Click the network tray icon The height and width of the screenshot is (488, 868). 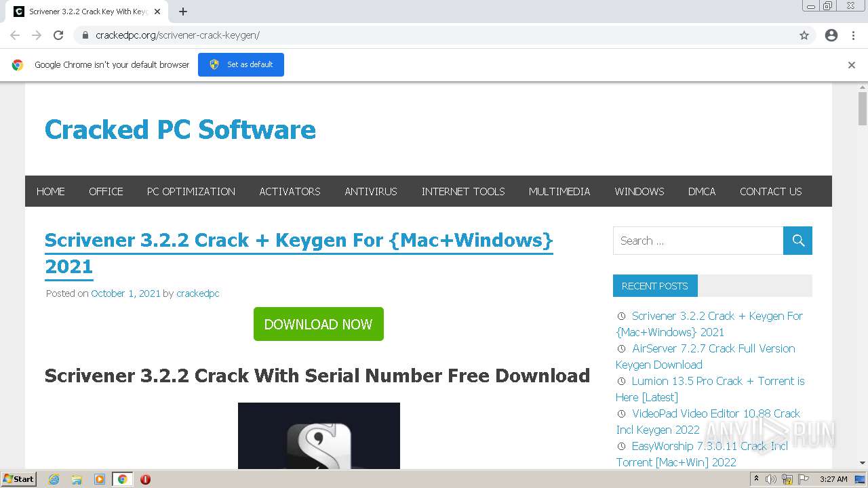point(787,479)
